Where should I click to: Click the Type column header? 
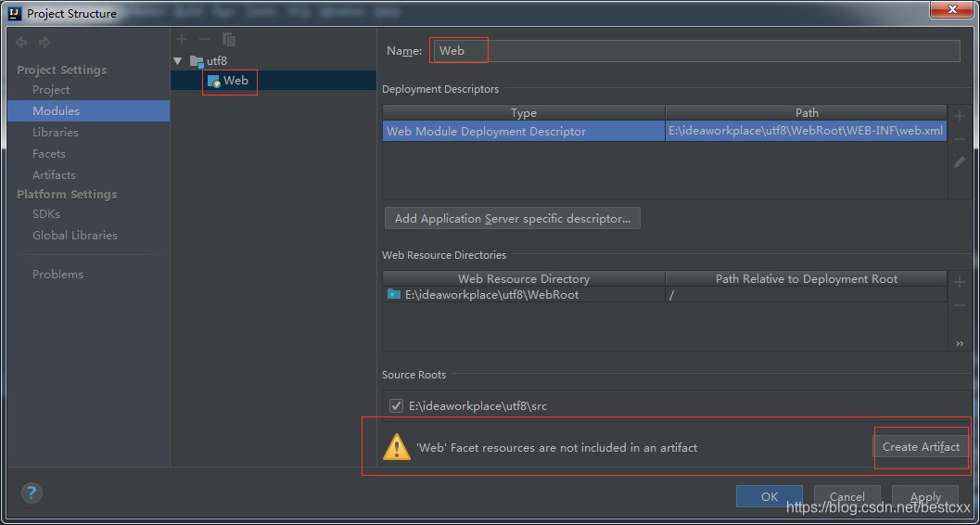click(524, 112)
